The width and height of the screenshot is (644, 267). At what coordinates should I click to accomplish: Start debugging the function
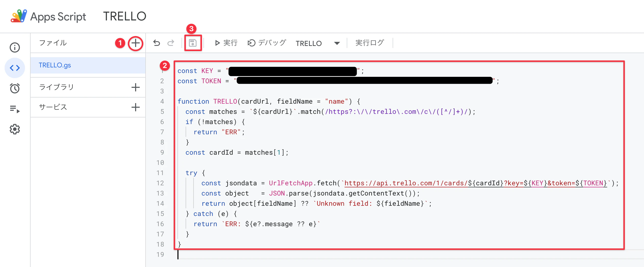267,43
